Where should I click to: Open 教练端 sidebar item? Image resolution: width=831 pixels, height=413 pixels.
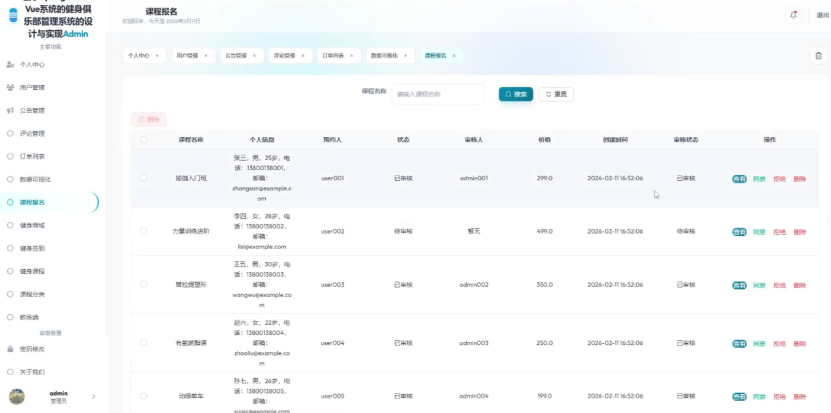click(29, 317)
